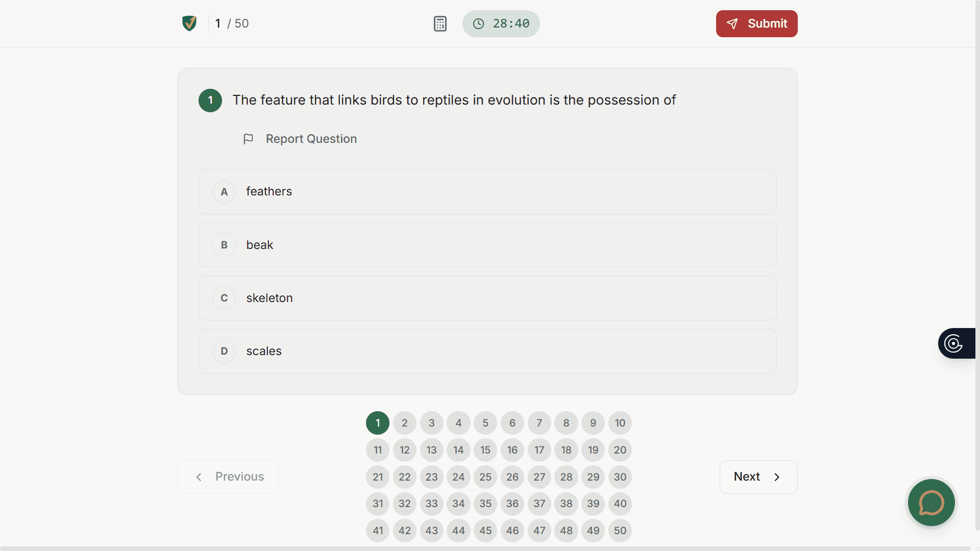Click the horizontal scrollbar at the bottom
Viewport: 980px width, 551px height.
click(x=485, y=548)
